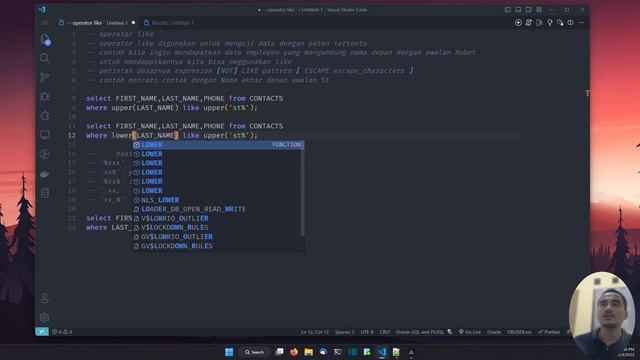Accept the highlighted LOWER FUNCTION suggestion

point(218,144)
